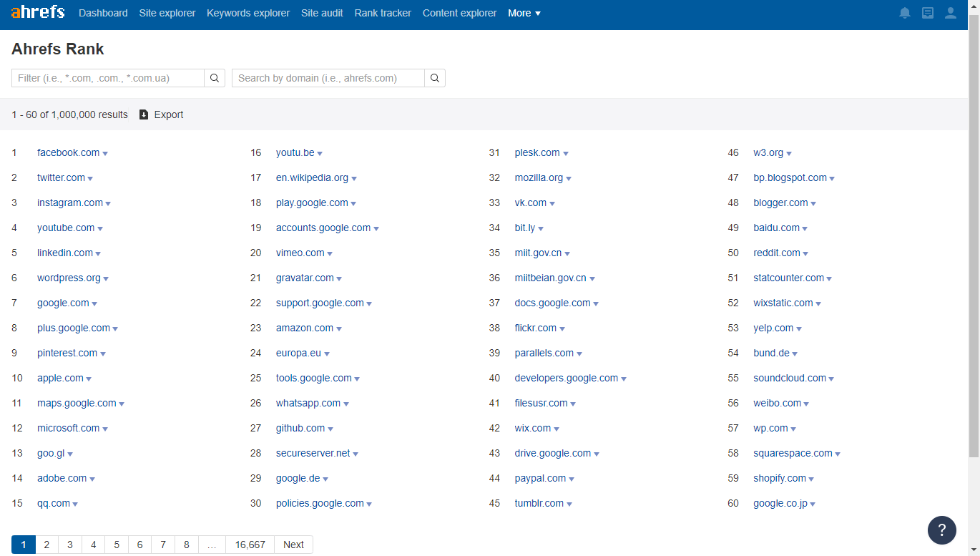Open the More dropdown menu

524,13
